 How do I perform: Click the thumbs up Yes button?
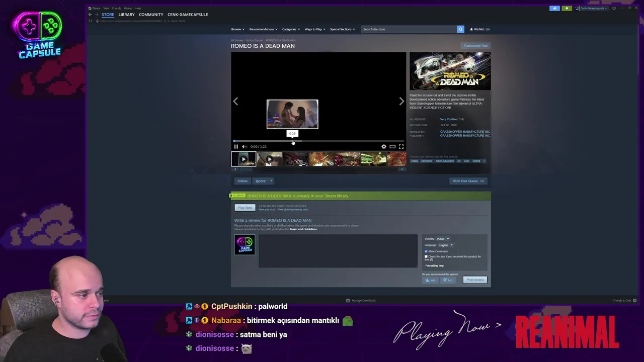430,280
